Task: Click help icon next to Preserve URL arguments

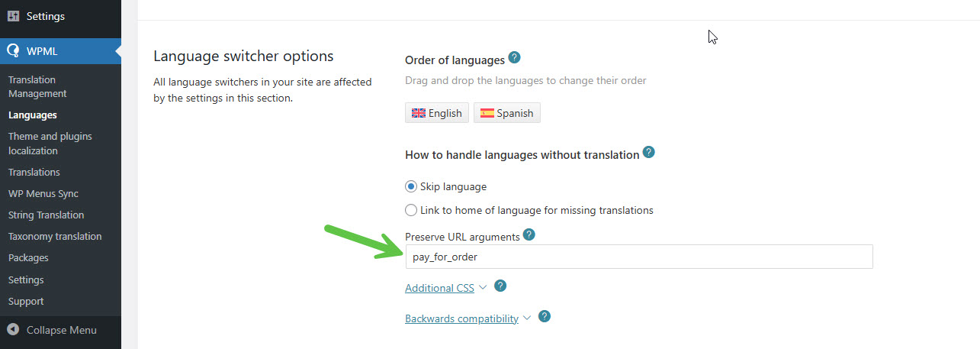Action: [529, 234]
